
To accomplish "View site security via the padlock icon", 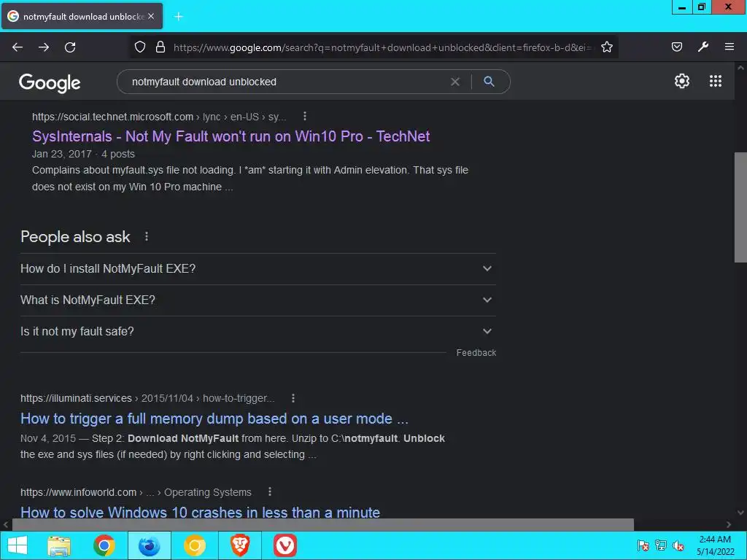I will (x=160, y=47).
